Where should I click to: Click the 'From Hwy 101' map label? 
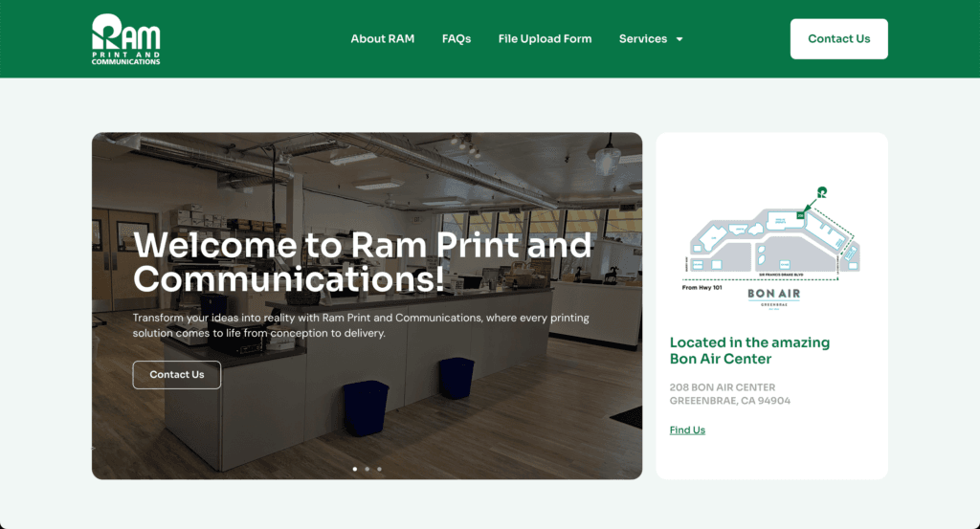click(702, 288)
